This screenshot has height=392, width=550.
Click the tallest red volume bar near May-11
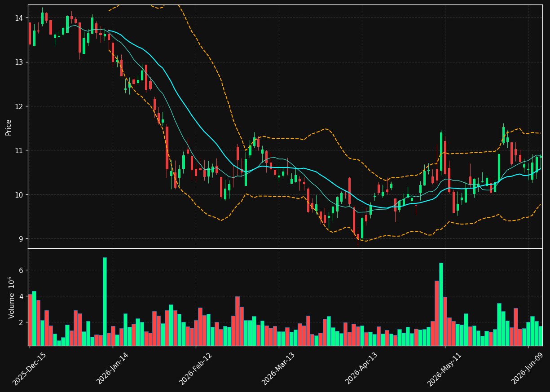(x=437, y=313)
